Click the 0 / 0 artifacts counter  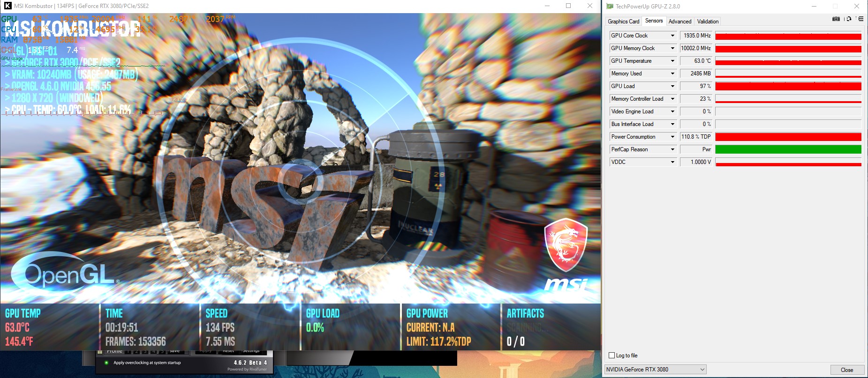(x=516, y=341)
